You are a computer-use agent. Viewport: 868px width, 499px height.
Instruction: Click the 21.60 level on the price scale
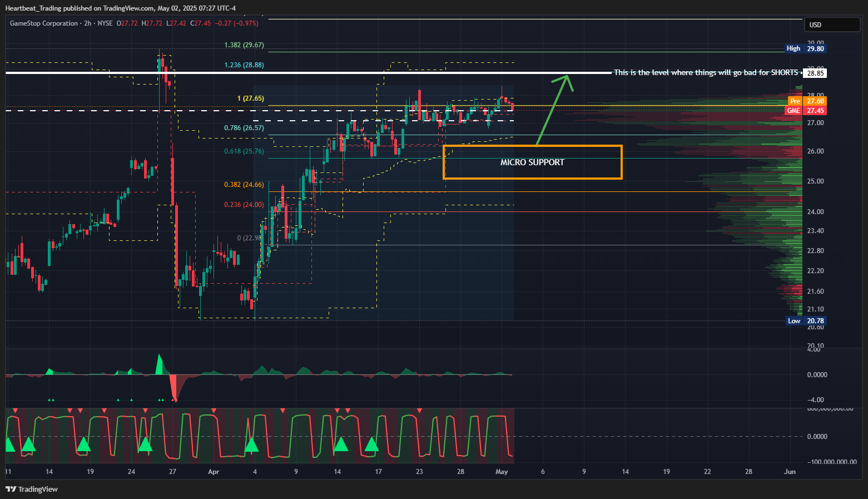tap(815, 292)
